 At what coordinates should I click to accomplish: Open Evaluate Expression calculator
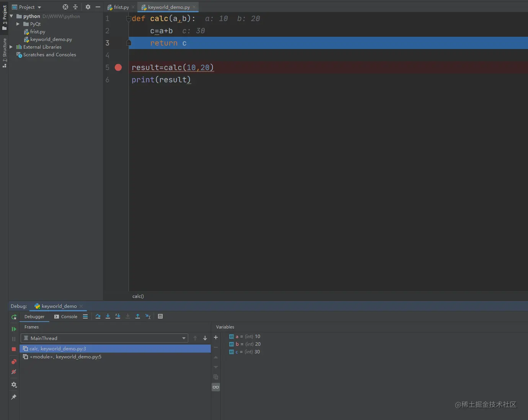(160, 316)
